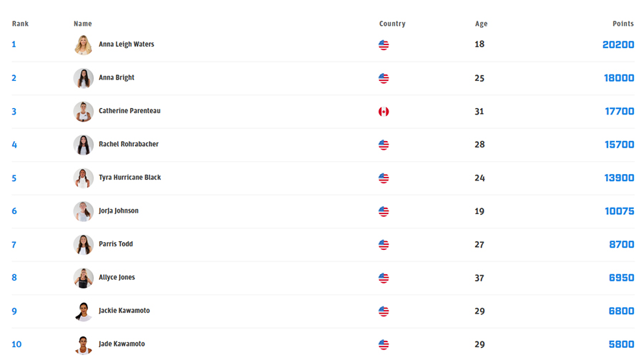Click Jorja Johnson's profile thumbnail
The height and width of the screenshot is (358, 644).
[x=84, y=211]
